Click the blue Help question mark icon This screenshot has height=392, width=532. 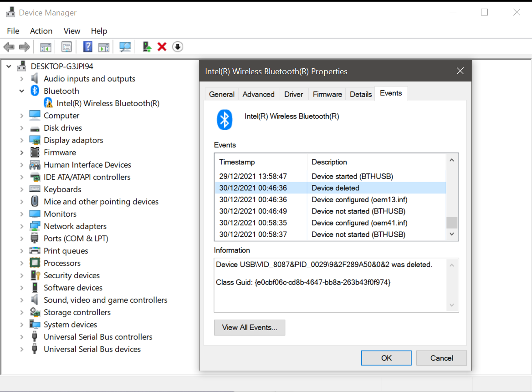click(x=88, y=46)
